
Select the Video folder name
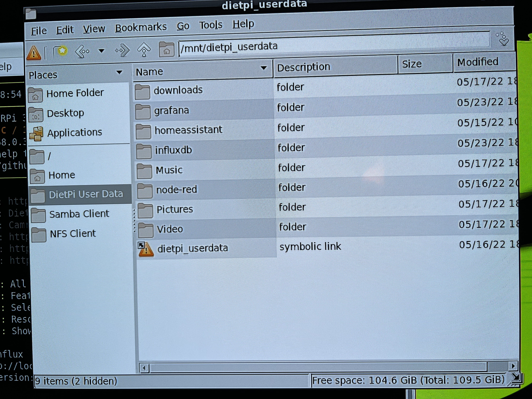[x=170, y=229]
